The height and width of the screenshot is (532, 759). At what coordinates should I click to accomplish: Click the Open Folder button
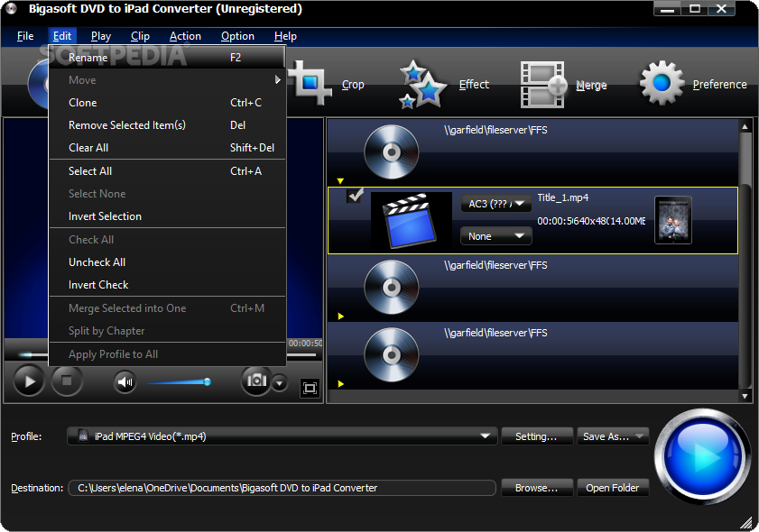click(x=612, y=488)
